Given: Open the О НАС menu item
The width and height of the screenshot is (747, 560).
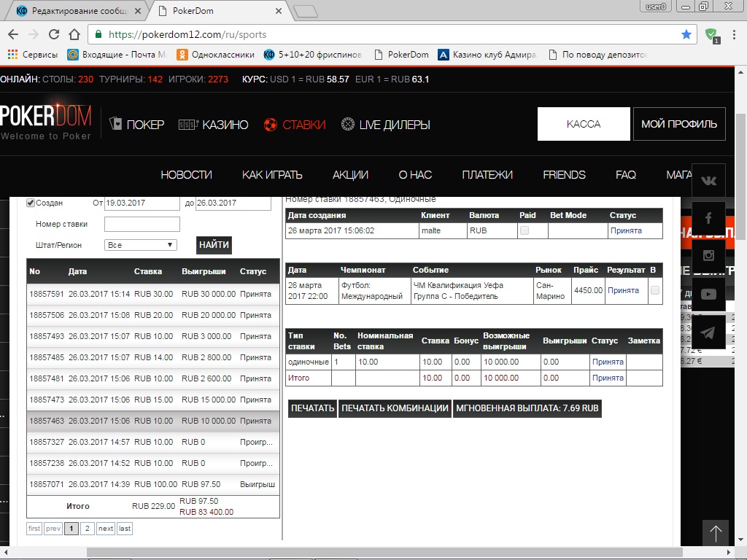Looking at the screenshot, I should coord(415,175).
